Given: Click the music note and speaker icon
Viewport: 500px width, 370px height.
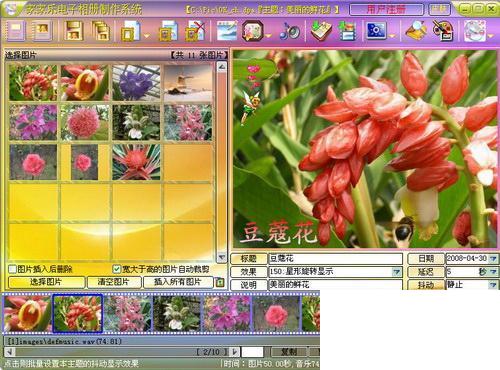Looking at the screenshot, I should tap(290, 32).
